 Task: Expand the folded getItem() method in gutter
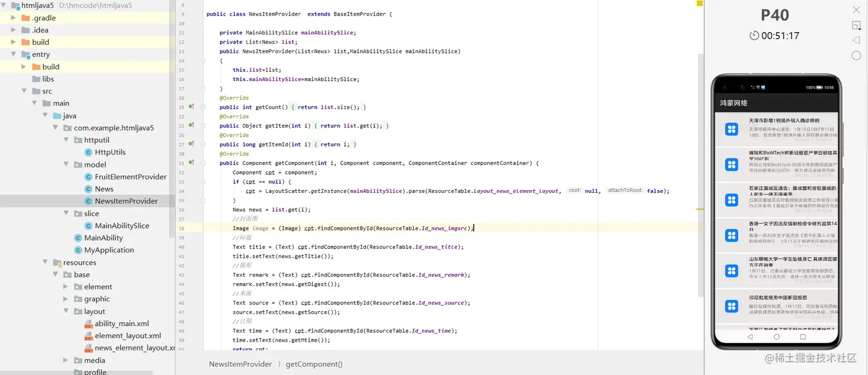coord(203,125)
